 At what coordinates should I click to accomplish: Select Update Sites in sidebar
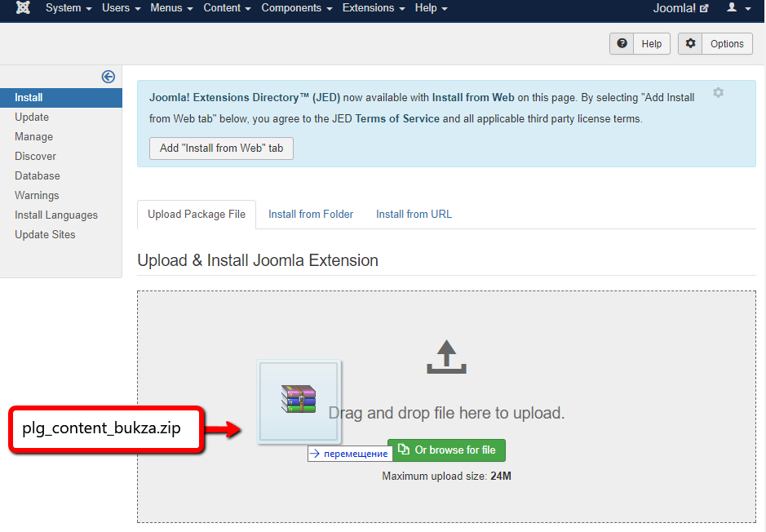point(45,235)
